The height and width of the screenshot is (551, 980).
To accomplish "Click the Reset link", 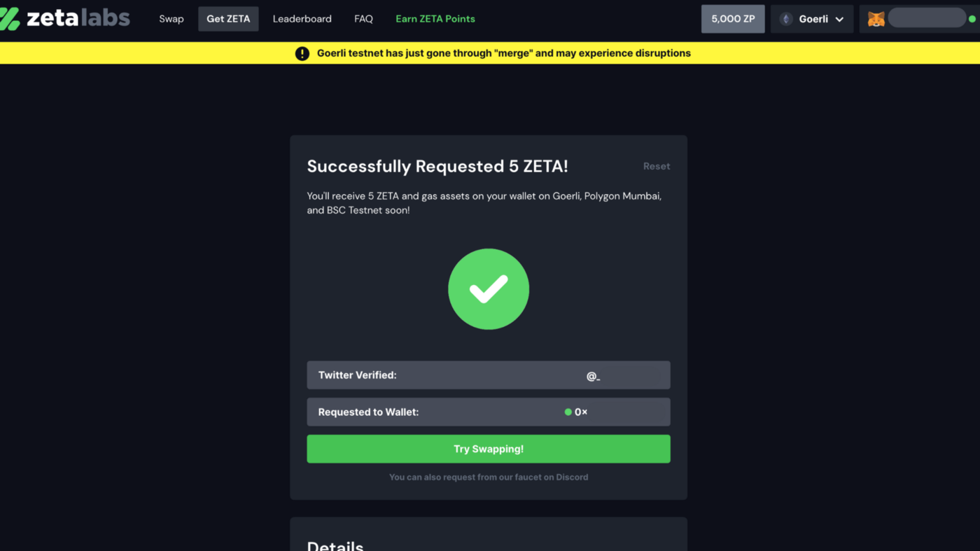I will 657,166.
